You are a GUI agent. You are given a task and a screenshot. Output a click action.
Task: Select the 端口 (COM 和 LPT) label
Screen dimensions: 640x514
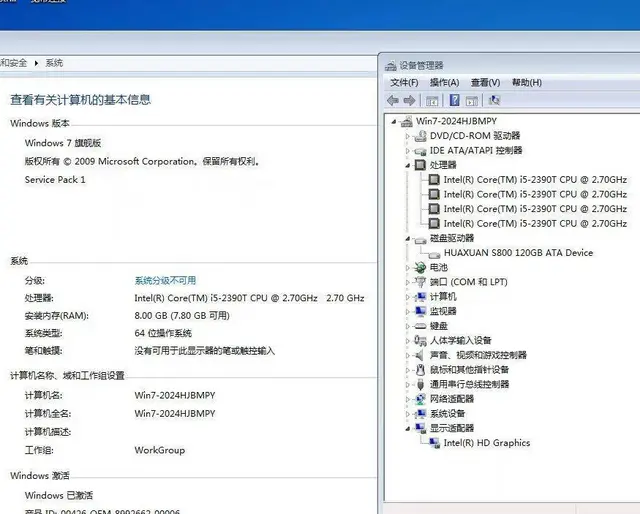[469, 282]
